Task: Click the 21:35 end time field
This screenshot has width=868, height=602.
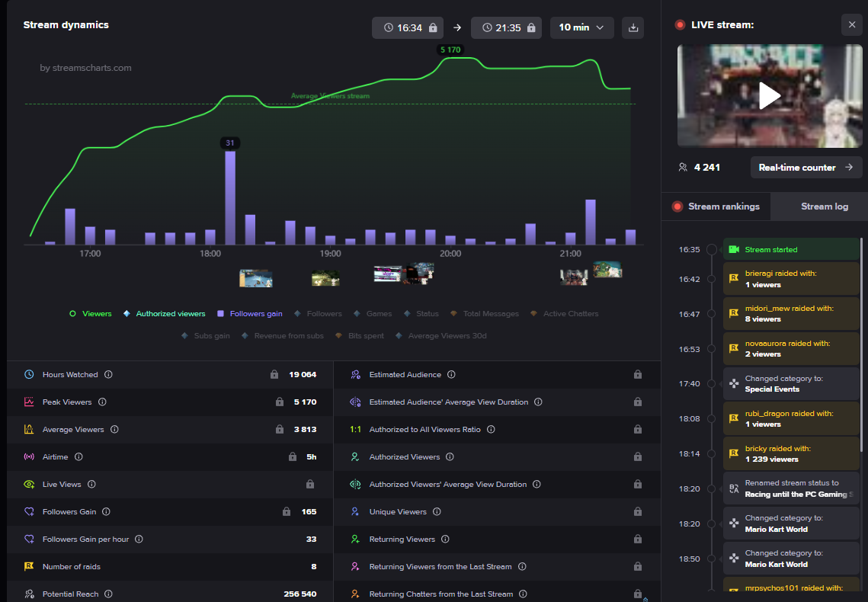Action: click(x=506, y=27)
